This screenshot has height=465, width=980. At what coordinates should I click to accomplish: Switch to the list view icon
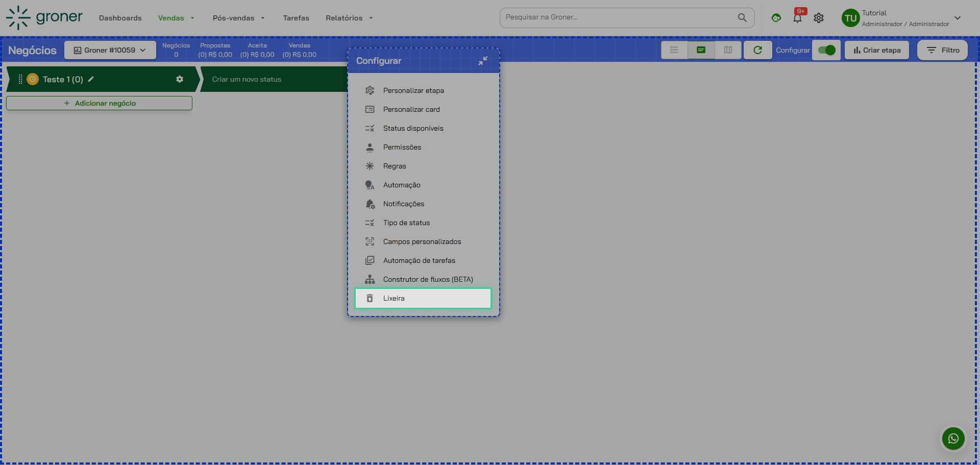tap(674, 50)
